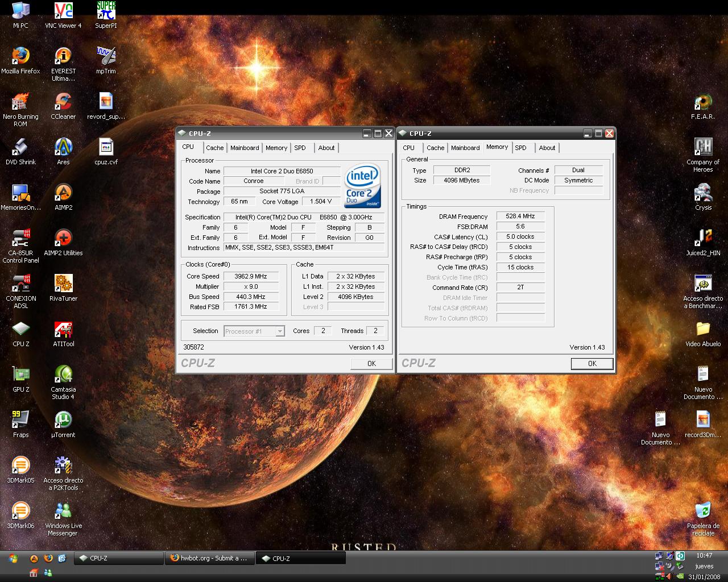The height and width of the screenshot is (582, 728).
Task: Open Camtasia Studio 4 shortcut
Action: coord(63,382)
